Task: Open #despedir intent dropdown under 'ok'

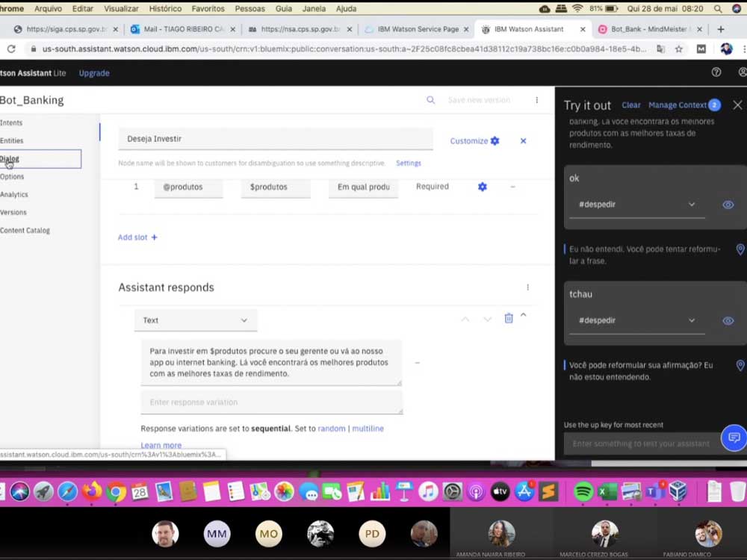Action: (x=637, y=205)
